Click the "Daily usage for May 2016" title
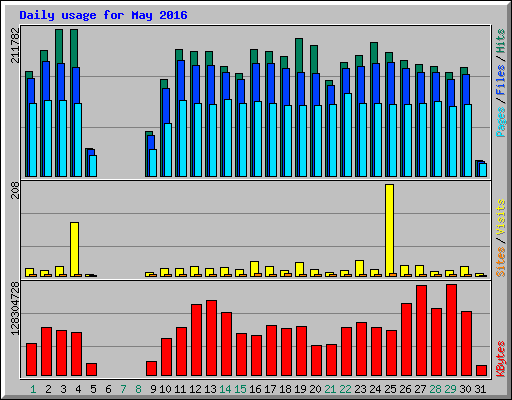The width and height of the screenshot is (512, 400). [x=103, y=15]
